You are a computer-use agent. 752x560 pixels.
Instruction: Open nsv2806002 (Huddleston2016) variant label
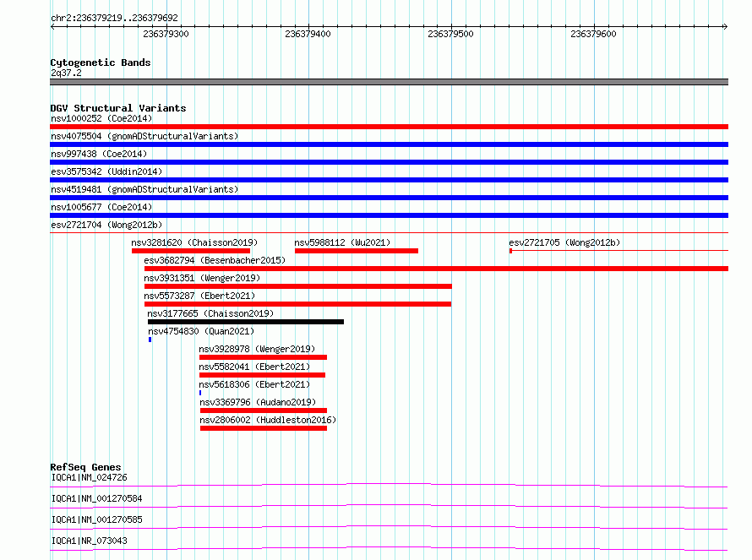[x=268, y=420]
